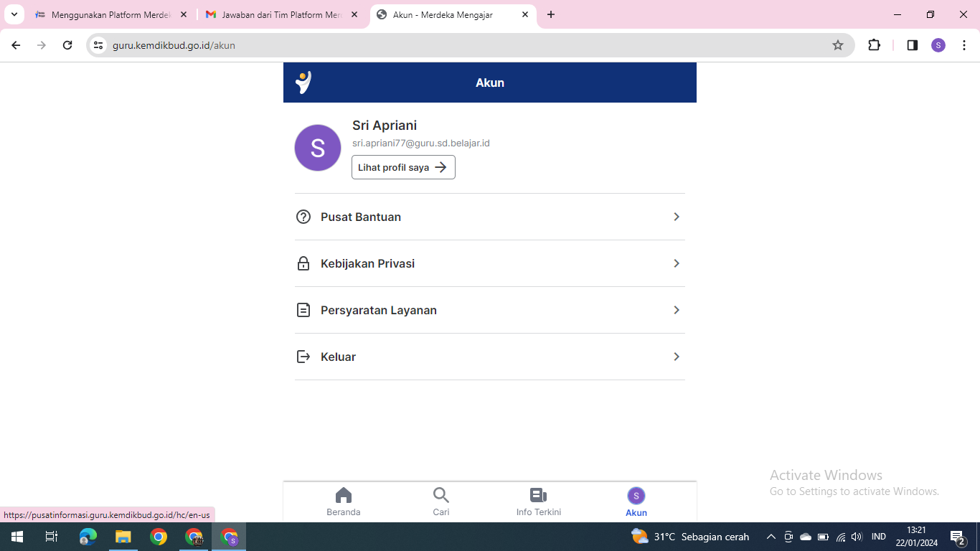Screen dimensions: 980x551
Task: Reload the page using the refresh icon
Action: tap(67, 45)
